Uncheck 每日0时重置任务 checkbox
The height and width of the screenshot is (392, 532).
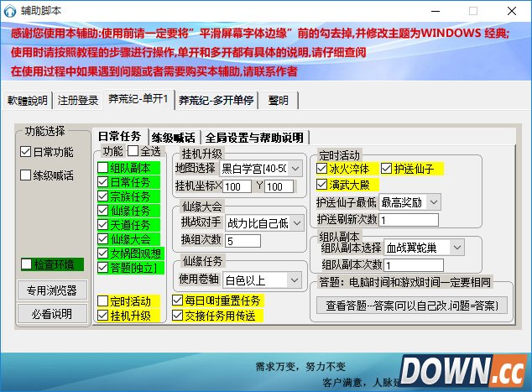point(177,301)
